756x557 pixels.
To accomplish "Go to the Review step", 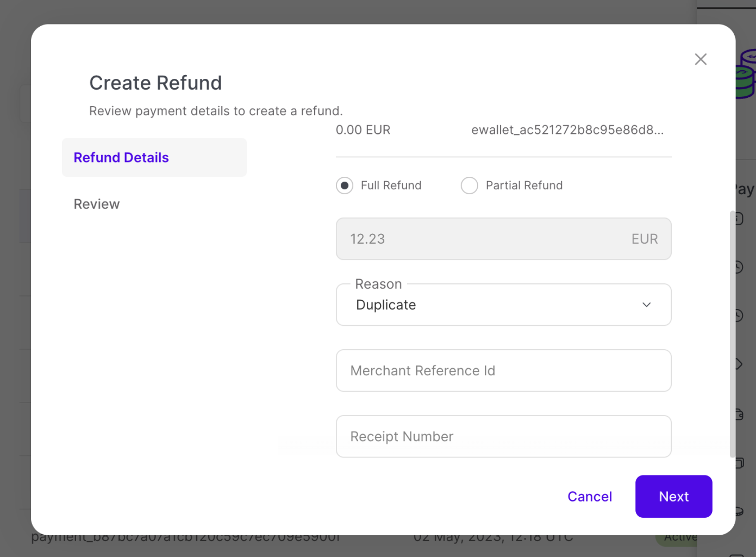I will pos(97,204).
